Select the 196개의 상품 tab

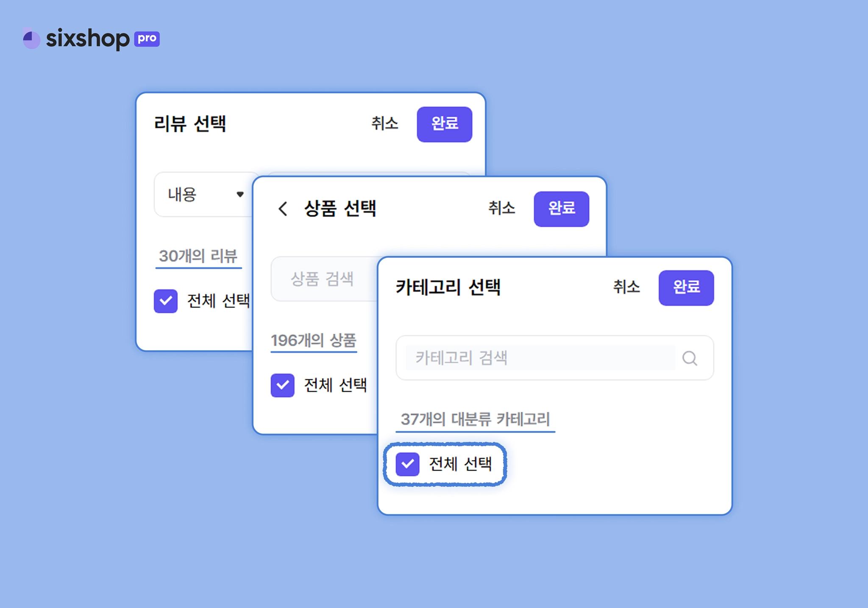(x=314, y=340)
